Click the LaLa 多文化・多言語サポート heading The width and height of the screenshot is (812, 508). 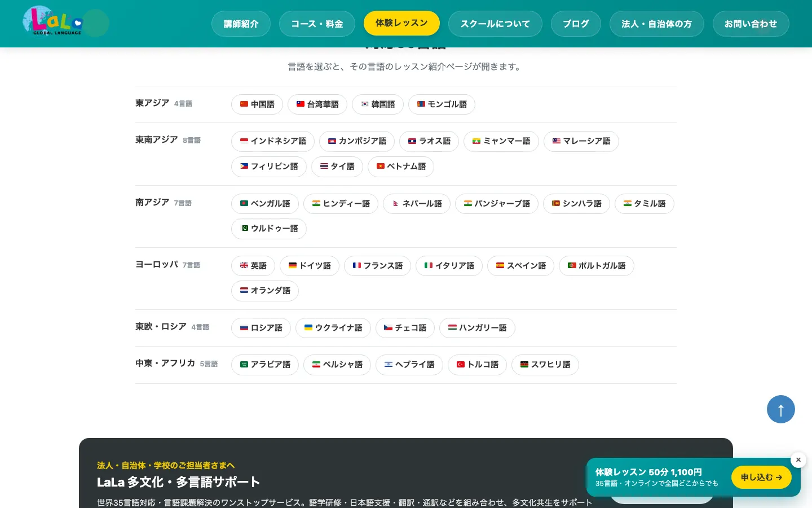pyautogui.click(x=178, y=482)
